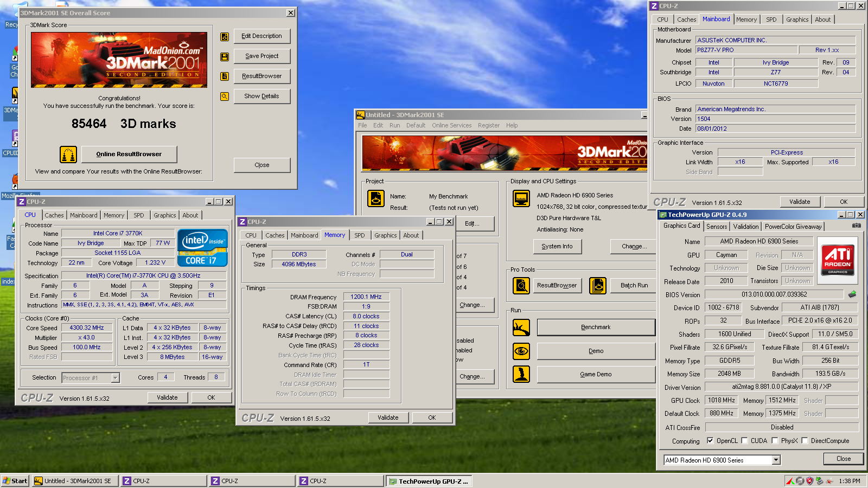Click the Core Speed 4300.32 MHz value
This screenshot has height=488, width=868.
[x=87, y=328]
